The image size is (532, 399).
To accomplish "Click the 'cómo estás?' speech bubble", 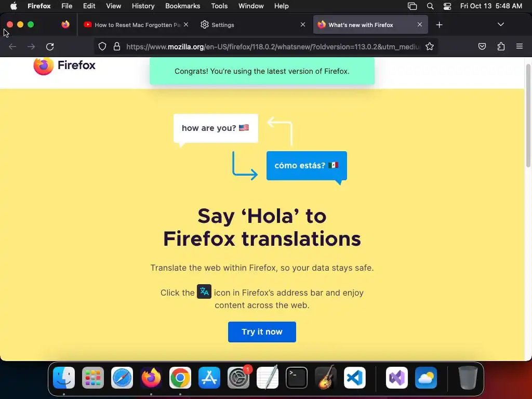I will click(307, 166).
